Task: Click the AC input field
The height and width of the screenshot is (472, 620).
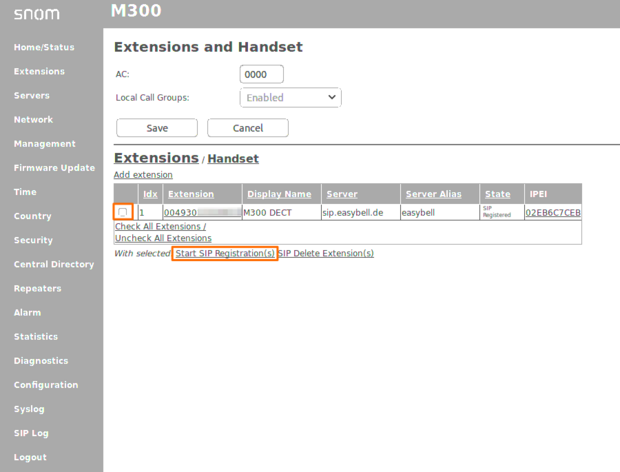Action: [x=262, y=75]
